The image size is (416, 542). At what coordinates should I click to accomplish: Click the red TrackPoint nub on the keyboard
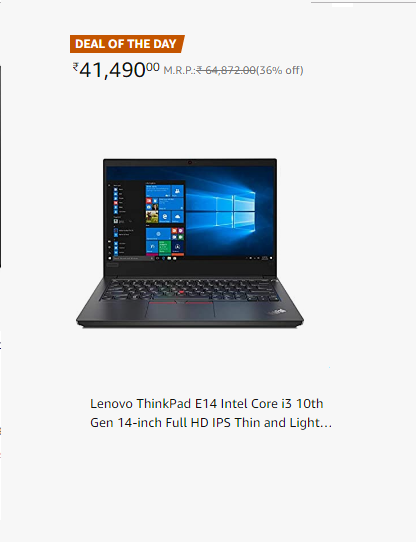click(181, 293)
